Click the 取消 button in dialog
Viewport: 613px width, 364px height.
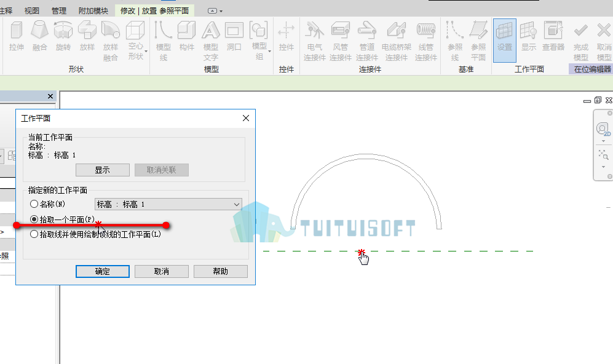click(162, 271)
